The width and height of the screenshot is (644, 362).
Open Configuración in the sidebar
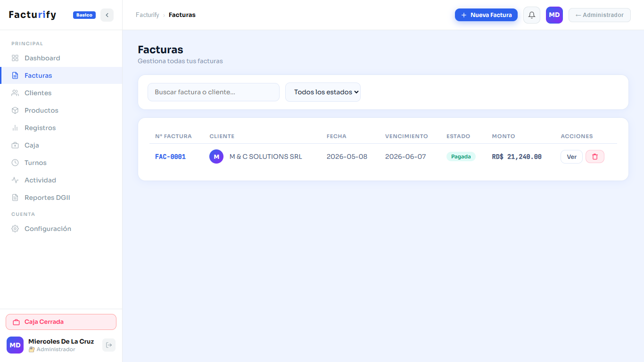tap(61, 229)
